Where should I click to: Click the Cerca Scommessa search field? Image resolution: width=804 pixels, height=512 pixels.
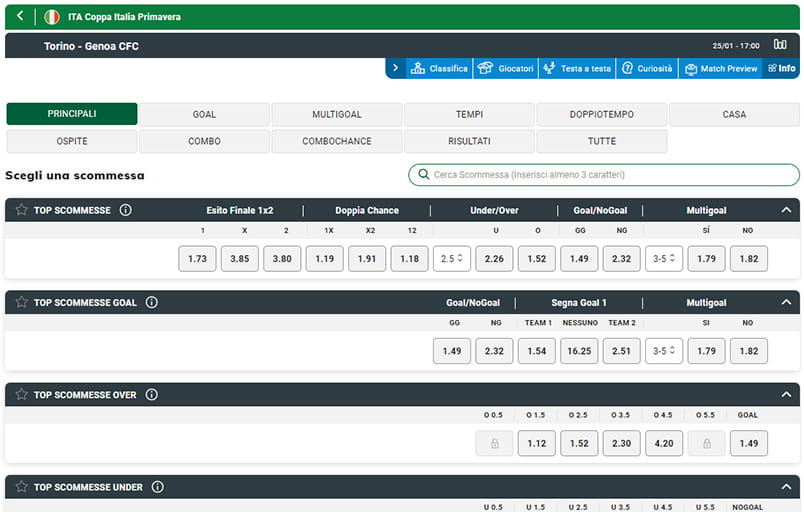tap(604, 174)
